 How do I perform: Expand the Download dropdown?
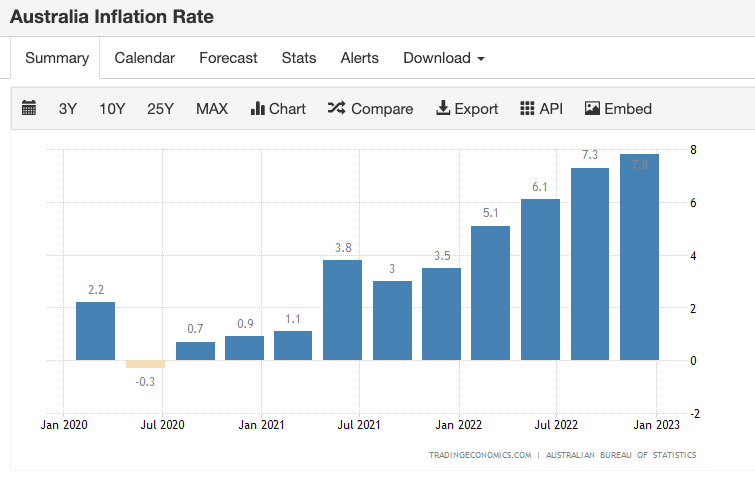[443, 58]
